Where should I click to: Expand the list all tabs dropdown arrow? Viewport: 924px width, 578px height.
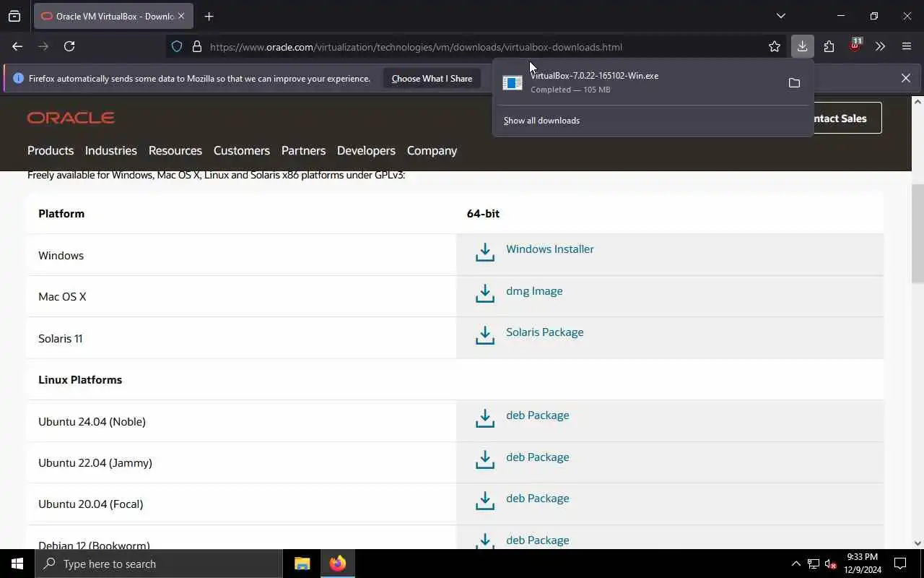point(780,16)
